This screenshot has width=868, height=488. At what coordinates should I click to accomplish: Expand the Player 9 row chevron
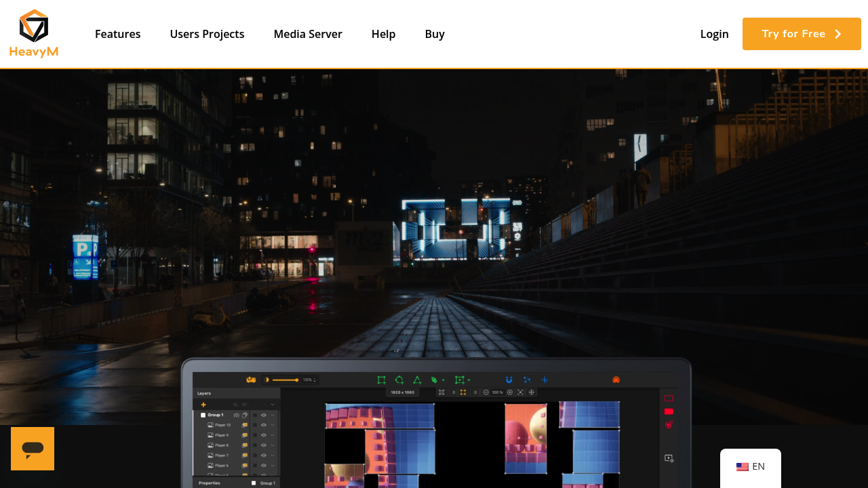point(273,435)
